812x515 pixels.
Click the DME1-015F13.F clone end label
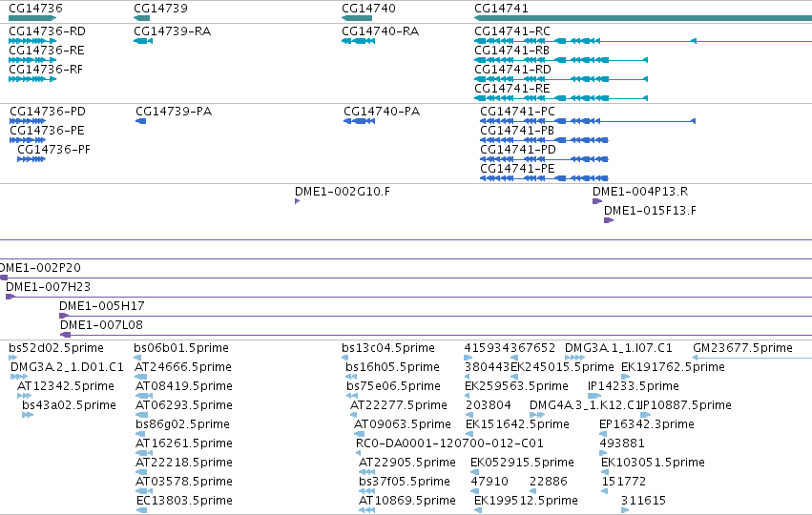(650, 211)
